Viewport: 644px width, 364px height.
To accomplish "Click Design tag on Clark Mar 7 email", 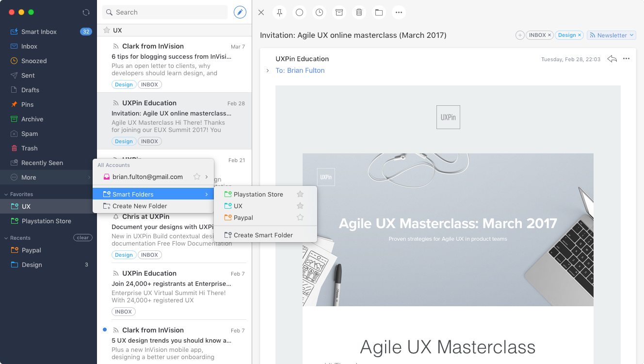I will [x=124, y=84].
